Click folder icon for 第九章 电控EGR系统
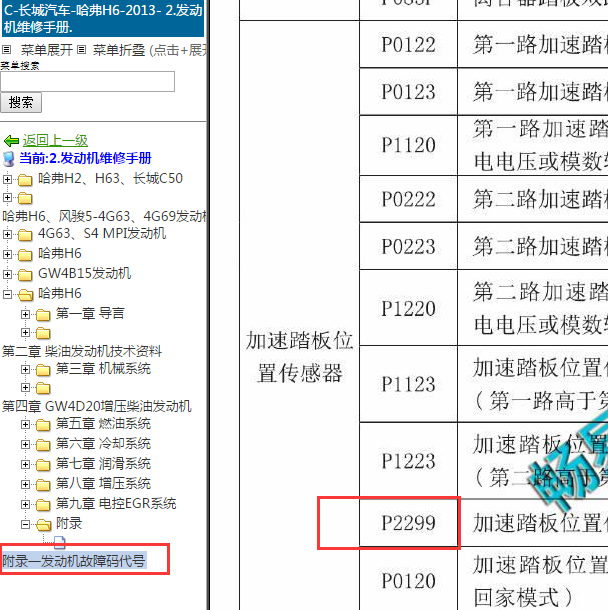Viewport: 608px width, 610px height. (x=43, y=505)
